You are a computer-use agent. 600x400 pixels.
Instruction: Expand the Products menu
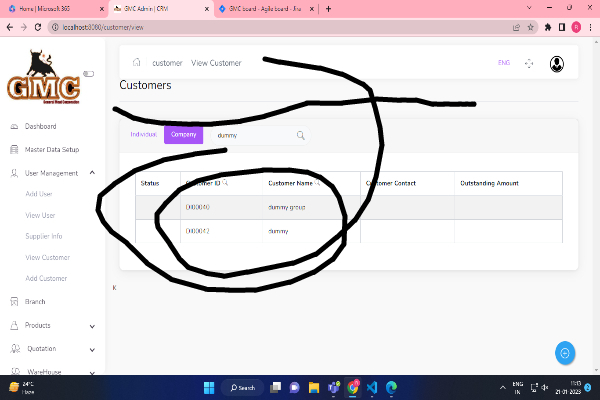92,325
